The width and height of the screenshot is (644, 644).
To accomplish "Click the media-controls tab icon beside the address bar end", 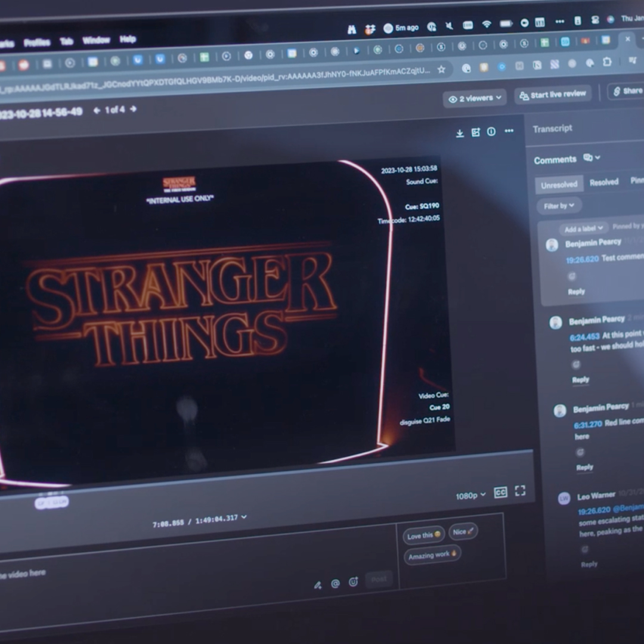I will (633, 60).
